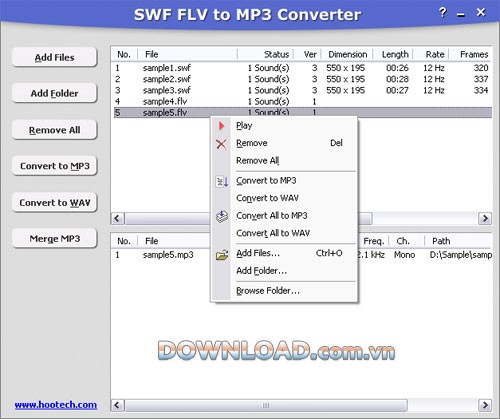Click the lower list left scroll arrow

pyautogui.click(x=117, y=405)
